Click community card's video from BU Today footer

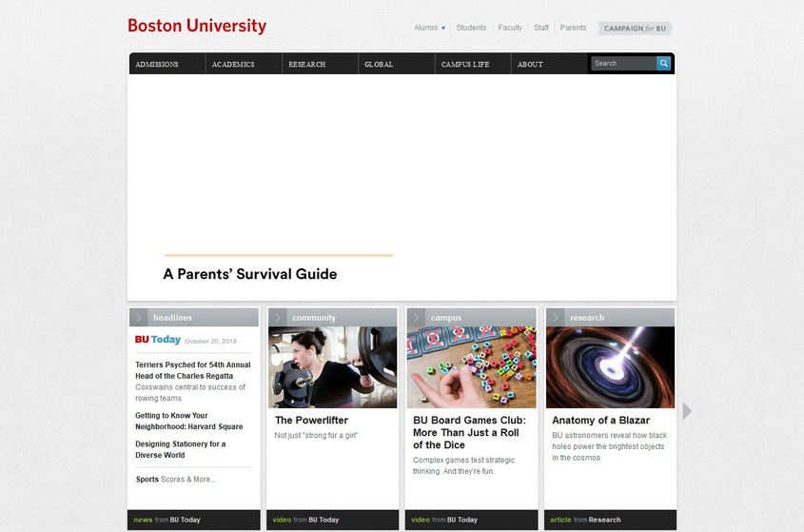click(305, 520)
